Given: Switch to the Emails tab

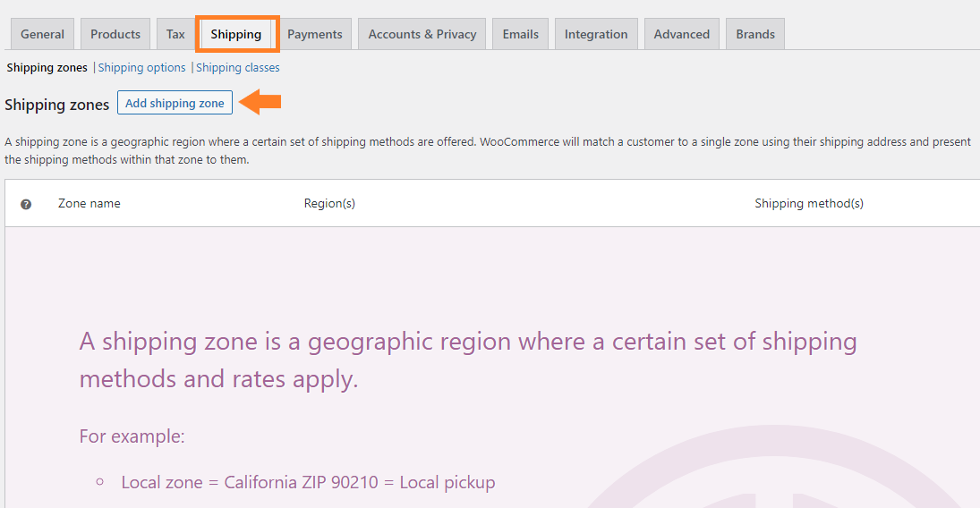Looking at the screenshot, I should pyautogui.click(x=520, y=34).
